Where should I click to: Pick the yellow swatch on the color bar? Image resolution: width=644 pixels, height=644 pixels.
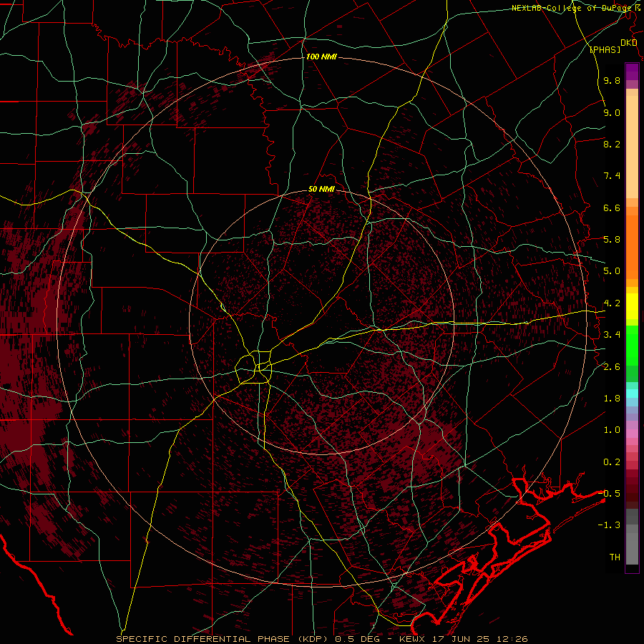[632, 306]
